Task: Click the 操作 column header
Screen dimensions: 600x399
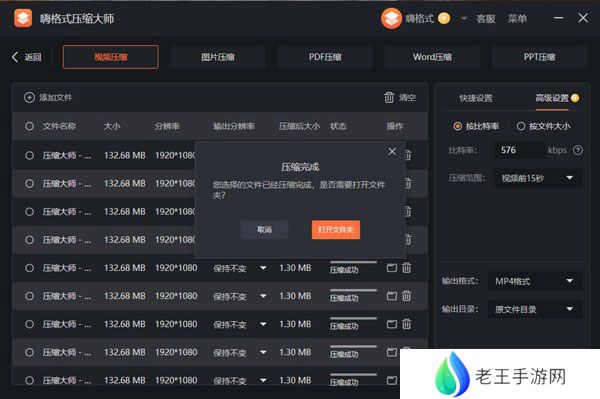Action: pyautogui.click(x=395, y=126)
